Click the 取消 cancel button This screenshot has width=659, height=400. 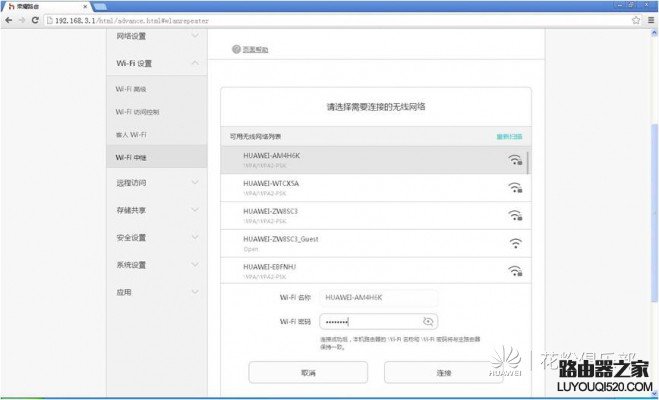coord(308,372)
